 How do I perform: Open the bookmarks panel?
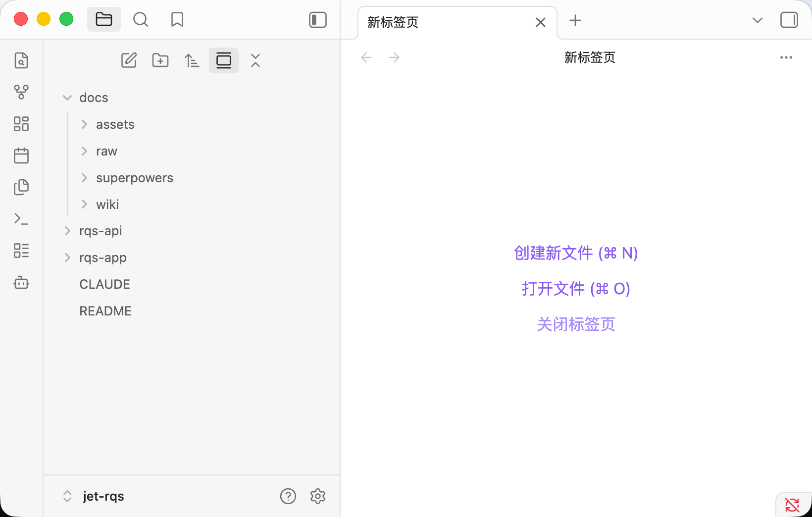tap(177, 20)
